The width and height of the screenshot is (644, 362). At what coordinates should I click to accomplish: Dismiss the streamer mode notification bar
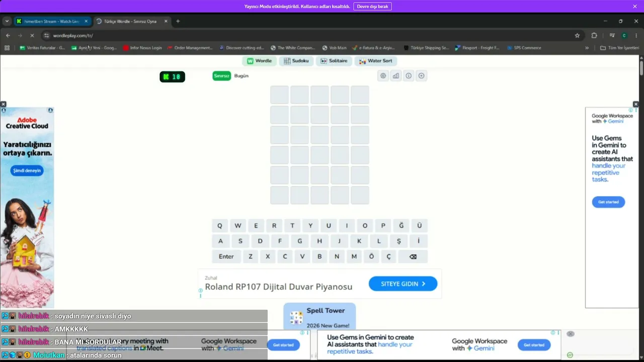coord(635,7)
